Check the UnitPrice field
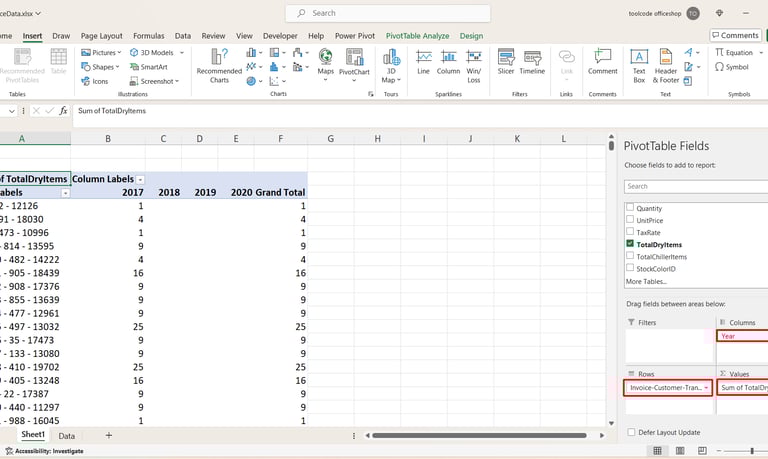Image resolution: width=768 pixels, height=459 pixels. pyautogui.click(x=630, y=219)
